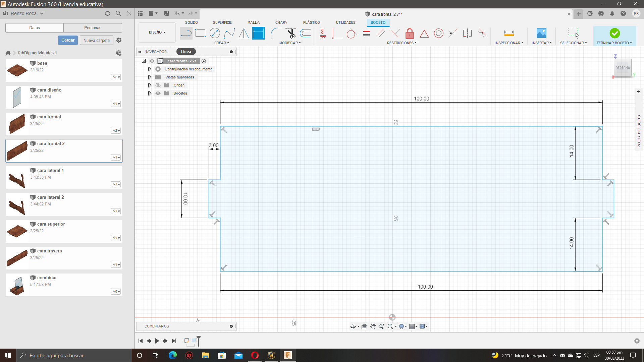Toggle visibility of Bocetos folder

tap(158, 93)
